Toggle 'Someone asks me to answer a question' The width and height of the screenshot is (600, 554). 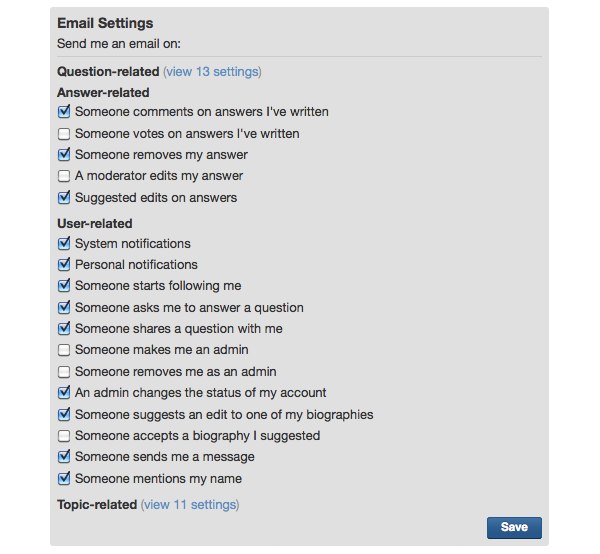(x=65, y=308)
